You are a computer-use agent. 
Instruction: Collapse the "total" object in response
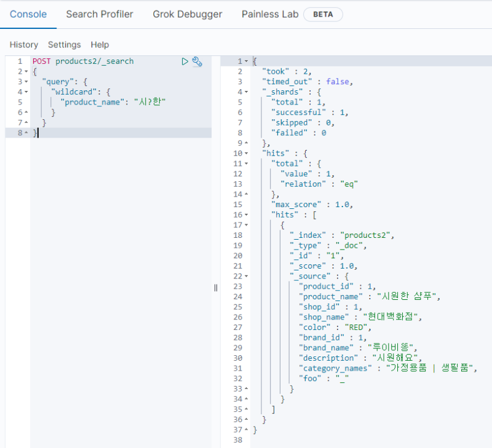[246, 163]
